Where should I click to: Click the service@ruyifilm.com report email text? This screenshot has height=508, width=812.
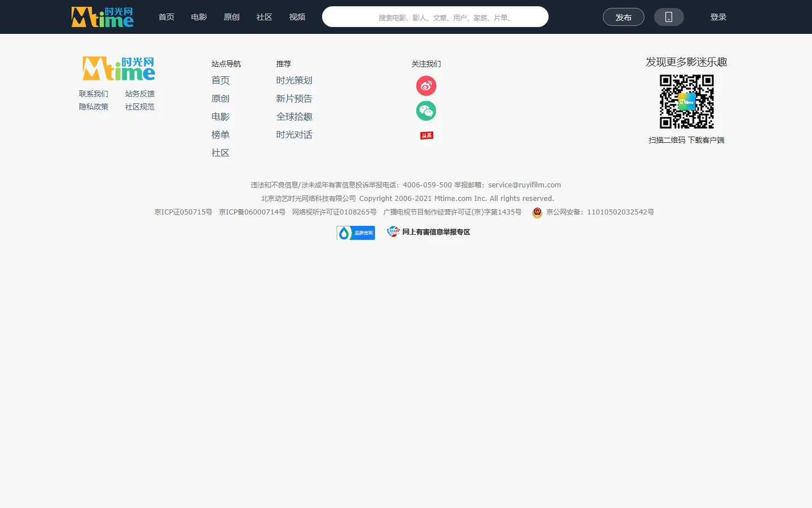click(524, 185)
